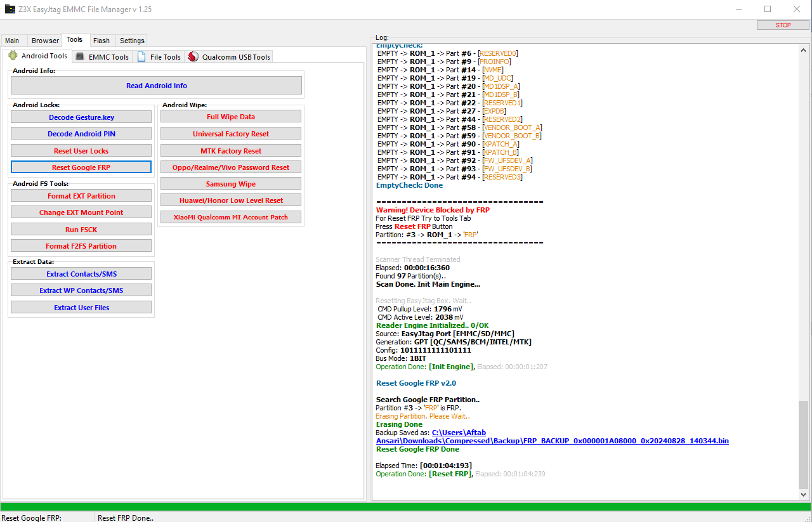Click MTK Factory Reset button

coord(231,151)
